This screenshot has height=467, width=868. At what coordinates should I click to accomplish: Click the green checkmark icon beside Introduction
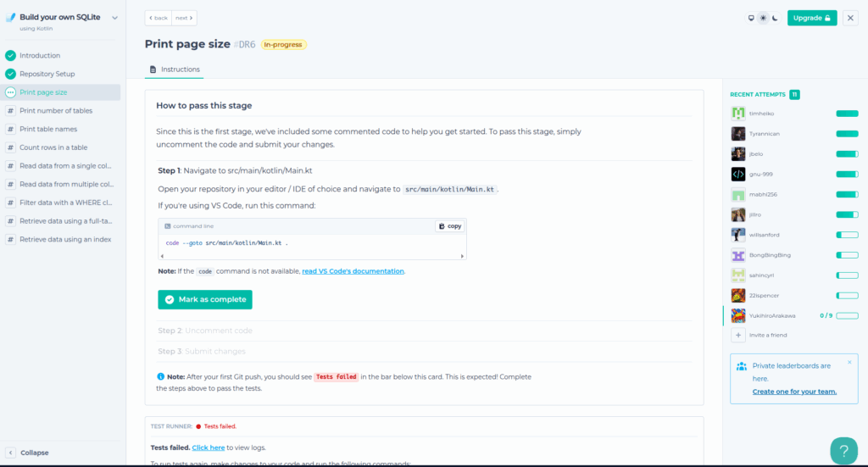[x=10, y=55]
